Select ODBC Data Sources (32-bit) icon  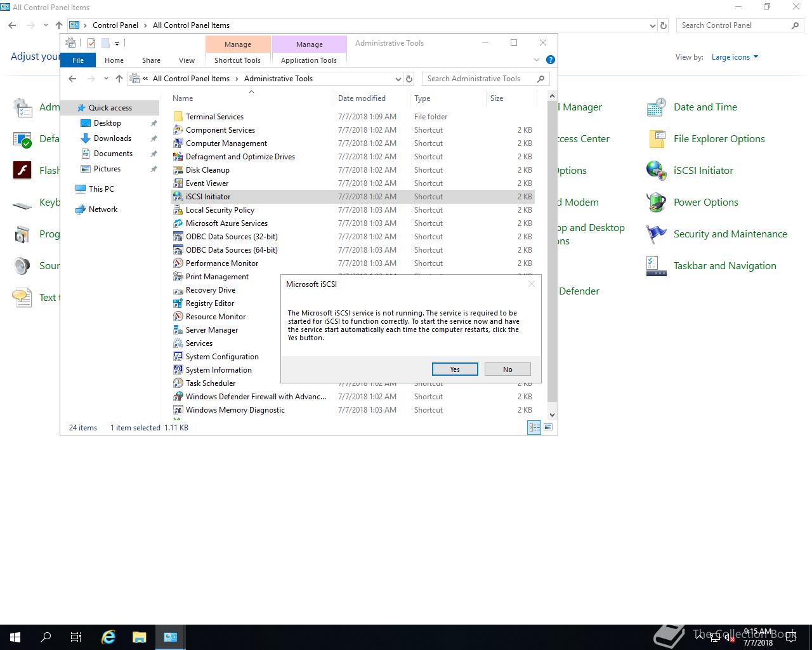[x=178, y=237]
